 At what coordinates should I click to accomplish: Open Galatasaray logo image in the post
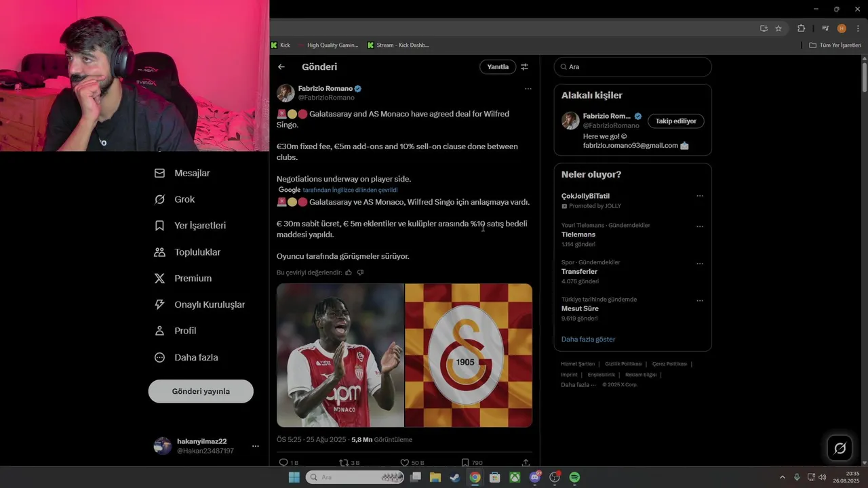pos(469,355)
